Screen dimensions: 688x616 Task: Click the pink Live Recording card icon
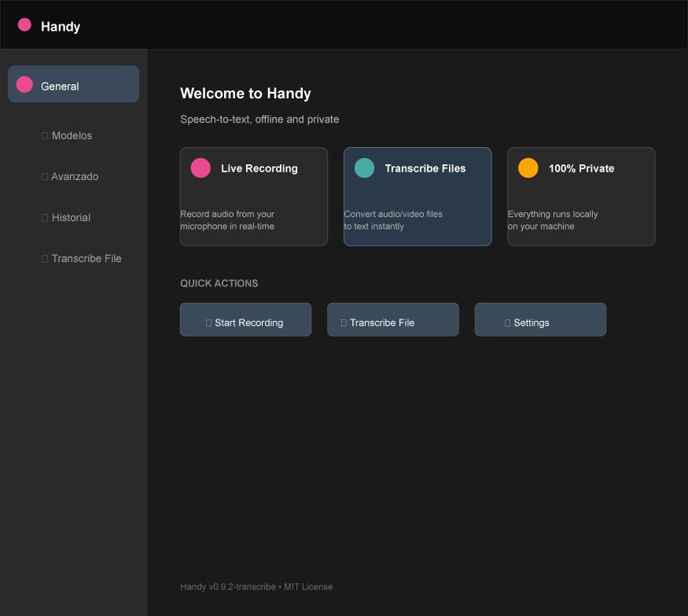coord(201,168)
